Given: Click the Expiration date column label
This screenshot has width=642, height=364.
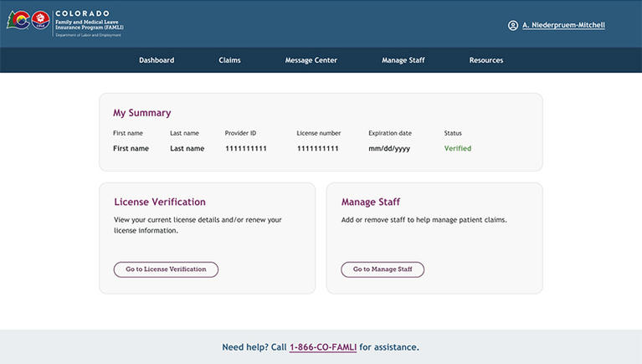Looking at the screenshot, I should click(390, 133).
